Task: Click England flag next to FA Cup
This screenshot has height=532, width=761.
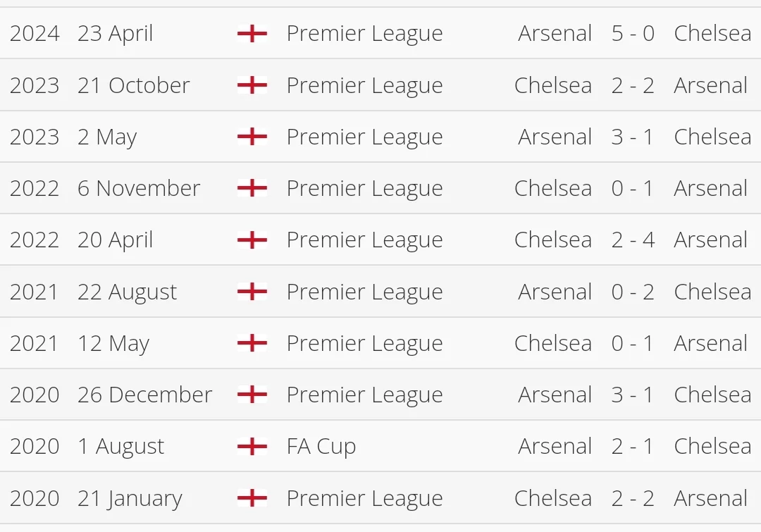Action: [252, 446]
